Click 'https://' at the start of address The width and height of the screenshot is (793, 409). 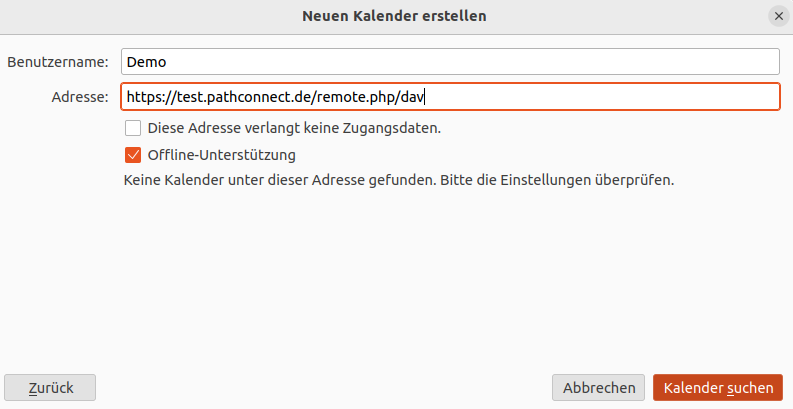coord(148,97)
